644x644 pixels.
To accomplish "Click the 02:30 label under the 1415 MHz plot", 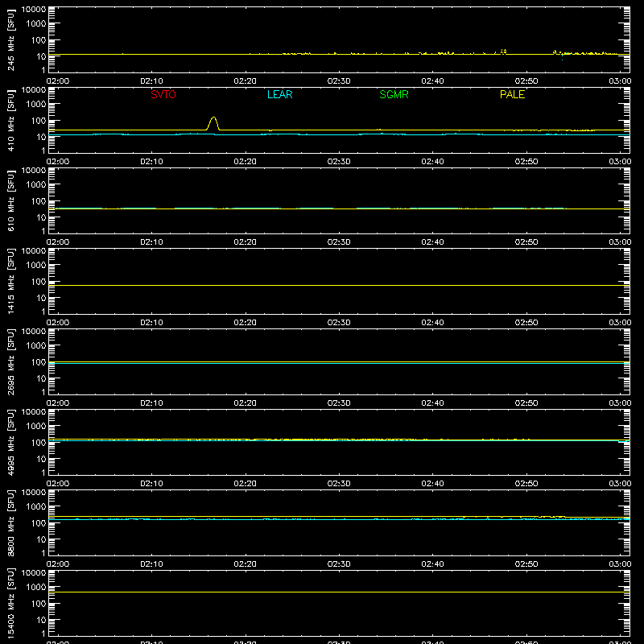I will [x=339, y=323].
